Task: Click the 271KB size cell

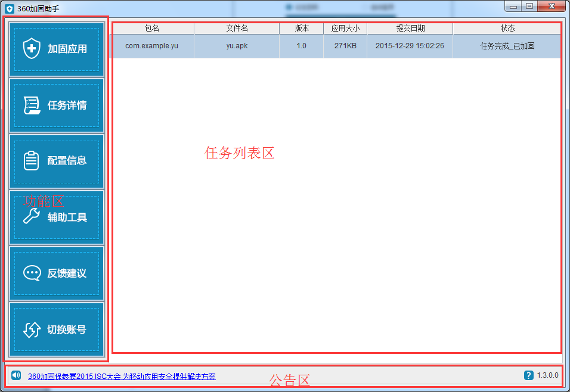Action: pos(345,46)
